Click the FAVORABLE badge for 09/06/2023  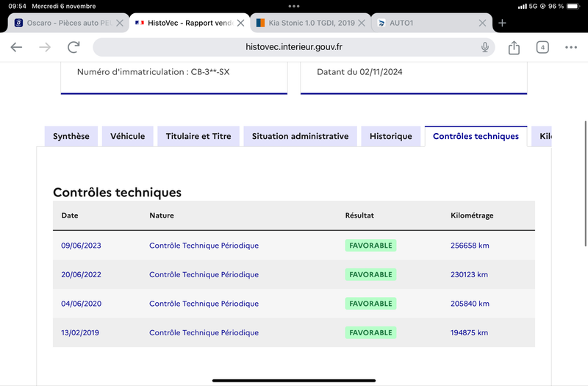(370, 246)
